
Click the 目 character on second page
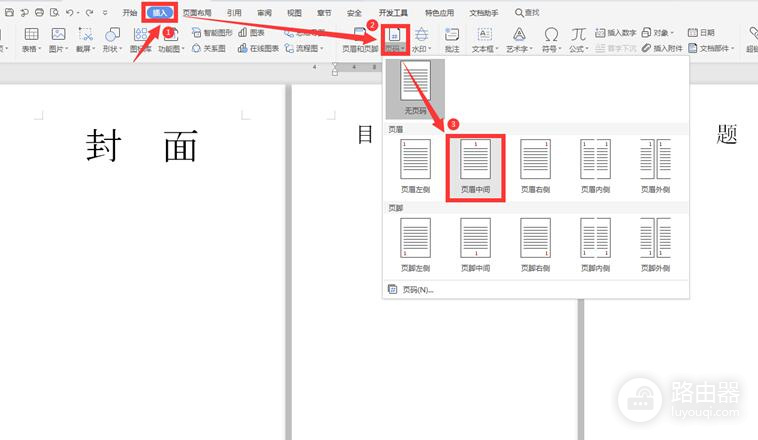(x=365, y=134)
